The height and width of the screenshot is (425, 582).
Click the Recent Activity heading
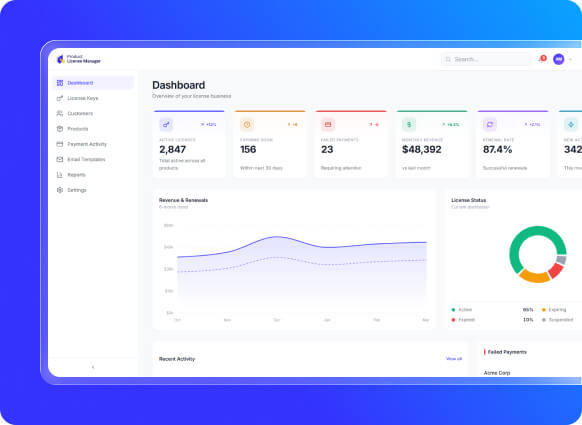pyautogui.click(x=177, y=359)
